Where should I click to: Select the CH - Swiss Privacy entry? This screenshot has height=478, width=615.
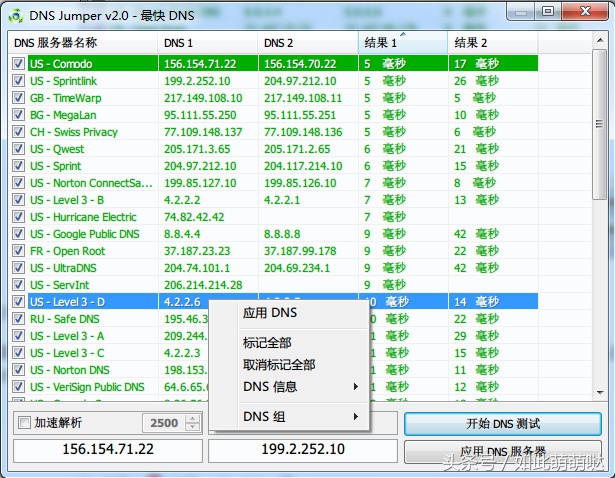74,132
